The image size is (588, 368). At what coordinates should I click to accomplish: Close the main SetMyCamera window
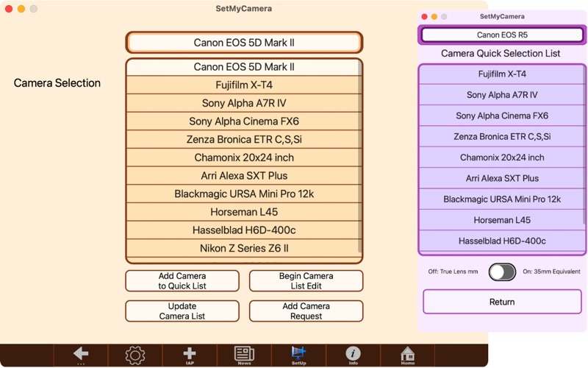pyautogui.click(x=9, y=9)
